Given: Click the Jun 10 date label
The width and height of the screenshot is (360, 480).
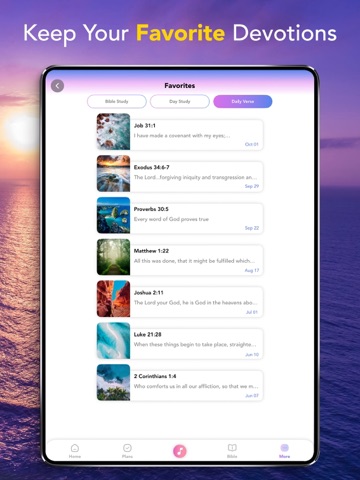Looking at the screenshot, I should (x=252, y=355).
